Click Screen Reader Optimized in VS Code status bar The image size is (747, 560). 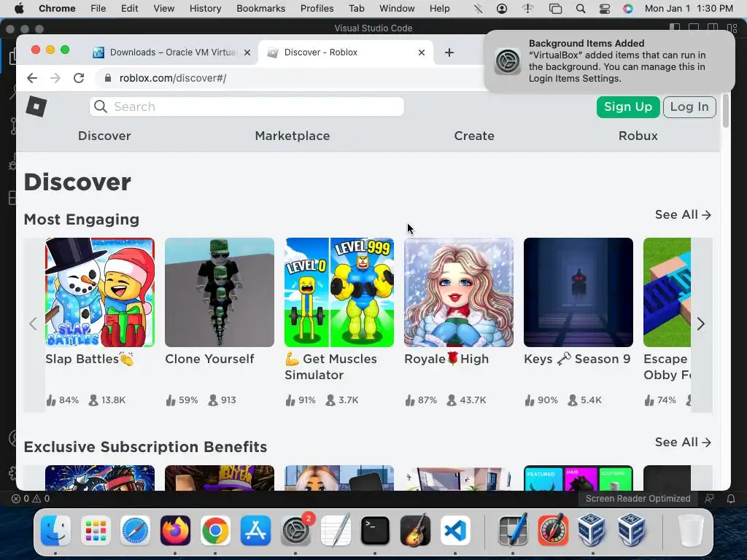(x=638, y=499)
